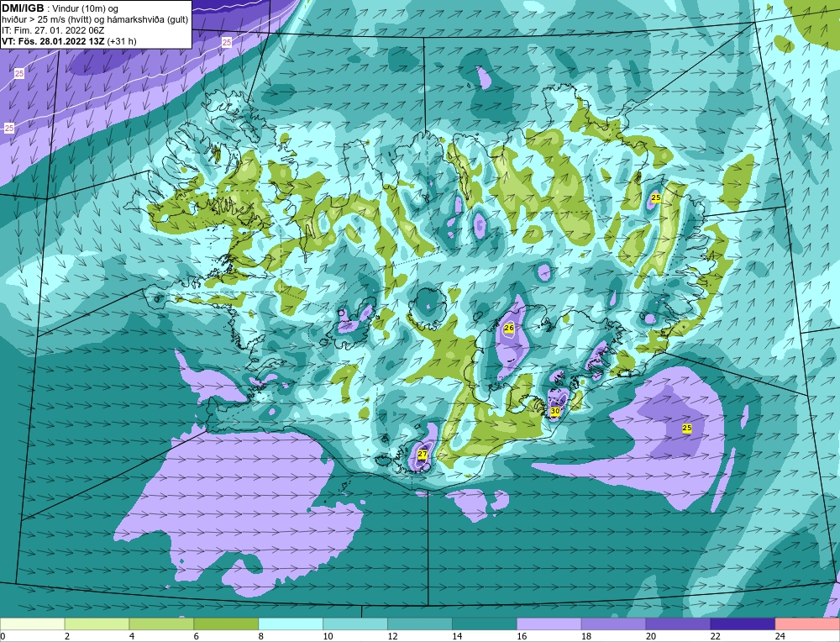Pick the 22–24 m/s dark indigo legend swatch
Screen dimensions: 840x642
pos(743,624)
